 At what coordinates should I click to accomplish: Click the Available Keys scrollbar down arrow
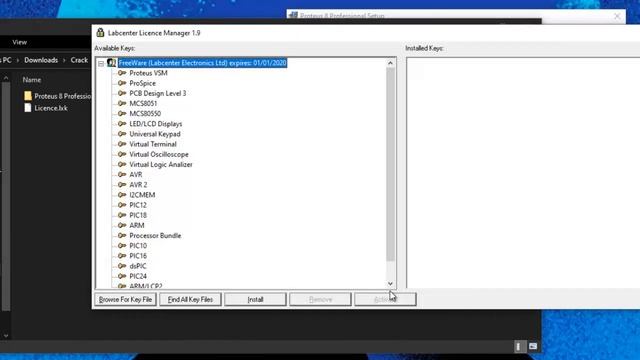390,284
